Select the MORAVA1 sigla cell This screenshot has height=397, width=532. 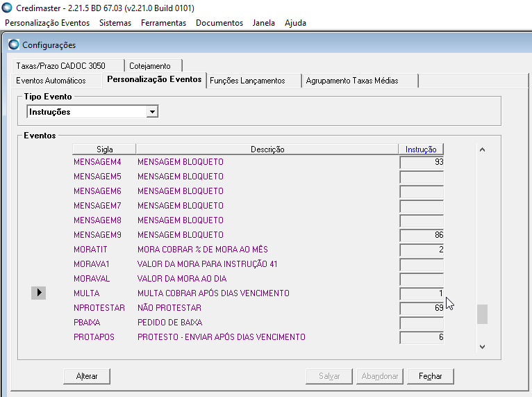point(91,264)
